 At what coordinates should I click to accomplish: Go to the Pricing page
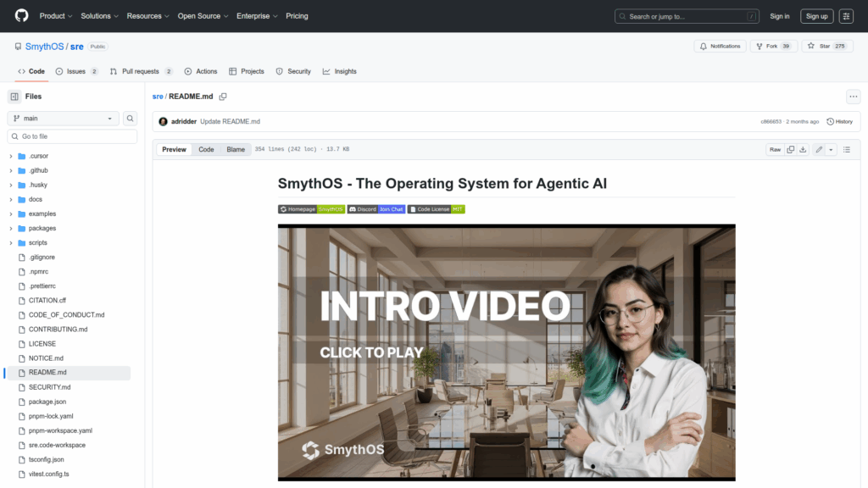[x=297, y=16]
